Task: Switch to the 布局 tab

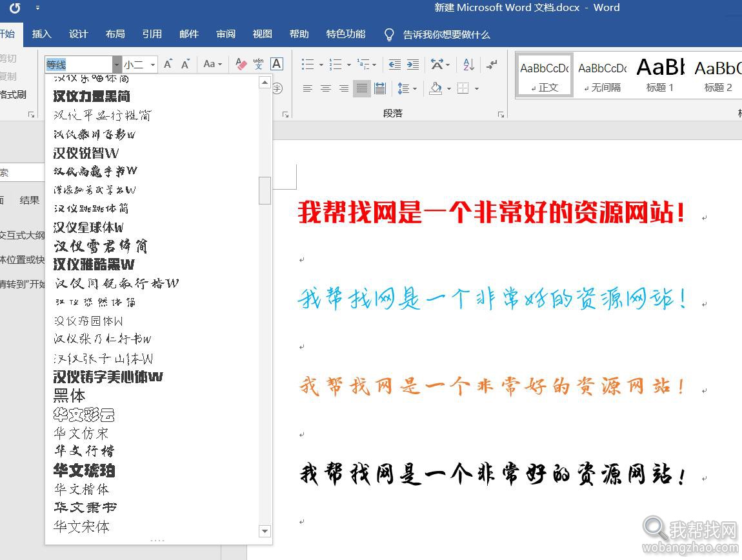Action: (x=115, y=34)
